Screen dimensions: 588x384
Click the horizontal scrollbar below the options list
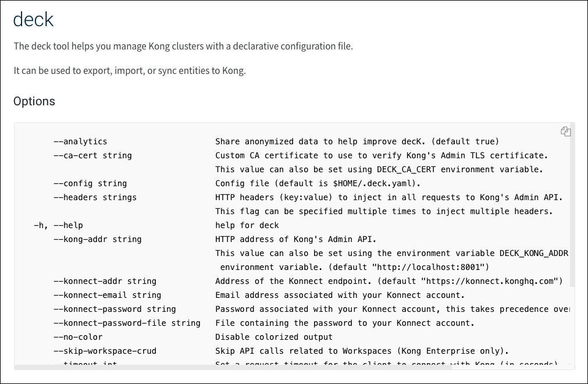coord(233,369)
